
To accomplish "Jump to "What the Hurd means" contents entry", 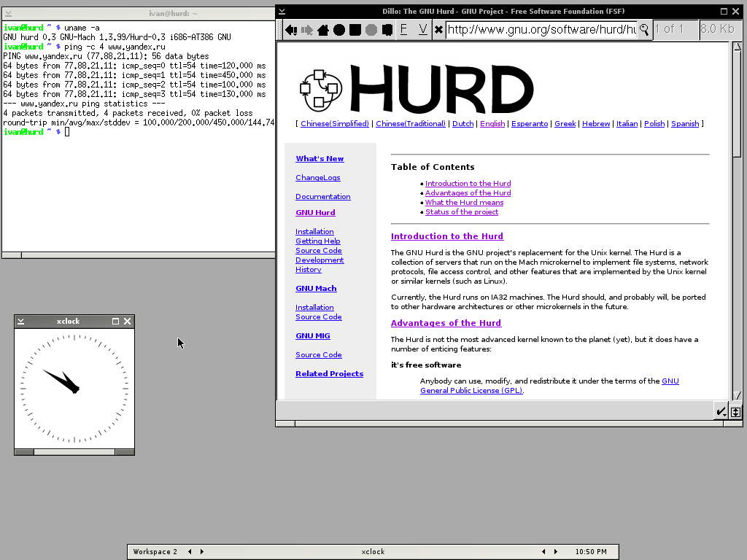I will [465, 203].
